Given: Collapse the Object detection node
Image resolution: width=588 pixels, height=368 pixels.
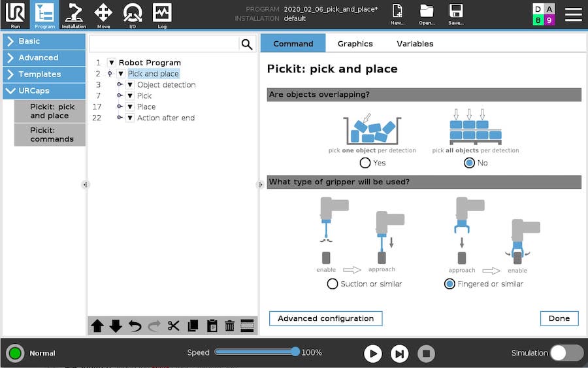Looking at the screenshot, I should (130, 85).
